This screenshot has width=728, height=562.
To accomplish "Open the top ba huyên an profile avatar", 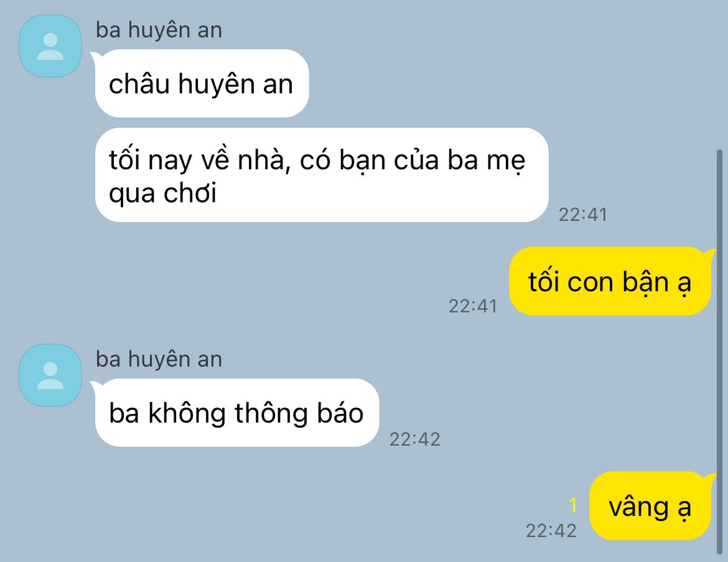I will 50,46.
